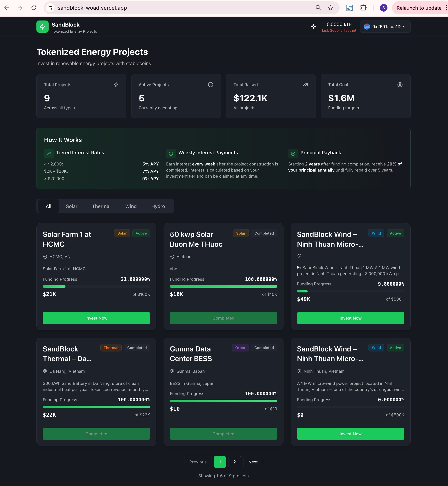Select the Solar filter tab
Image resolution: width=448 pixels, height=486 pixels.
pos(72,206)
